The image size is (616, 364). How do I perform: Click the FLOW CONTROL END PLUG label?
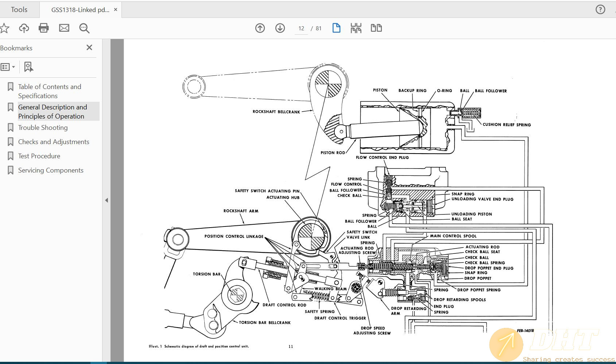coord(382,158)
